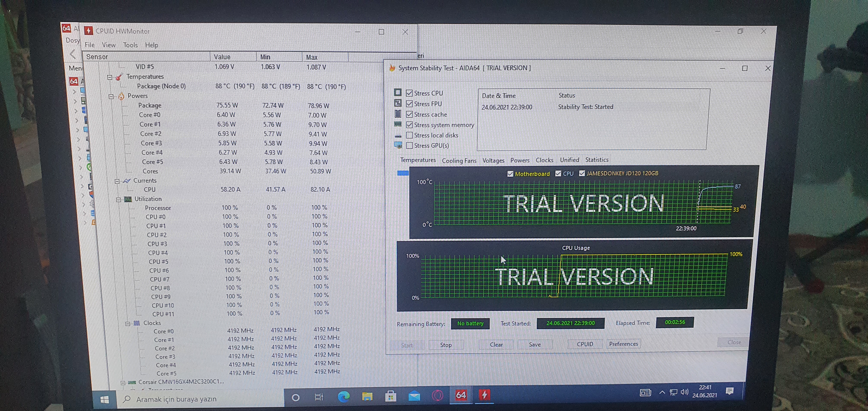This screenshot has height=411, width=868.
Task: Collapse the Clocks tree node
Action: 128,324
